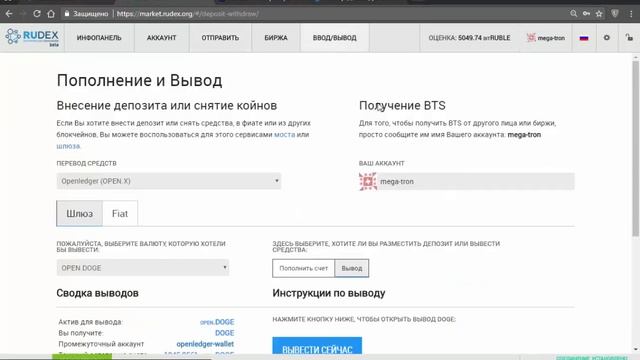640x360 pixels.
Task: Click the Сводка выводов heading
Action: click(x=98, y=293)
